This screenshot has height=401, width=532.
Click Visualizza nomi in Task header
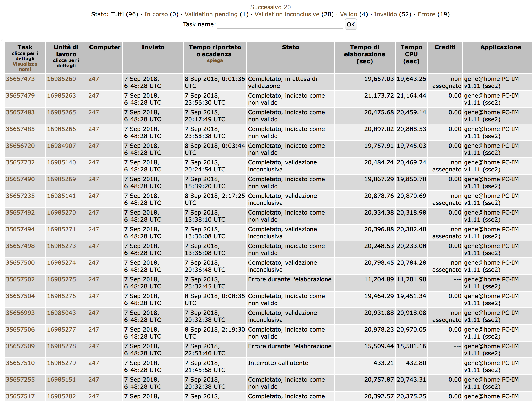coord(25,66)
